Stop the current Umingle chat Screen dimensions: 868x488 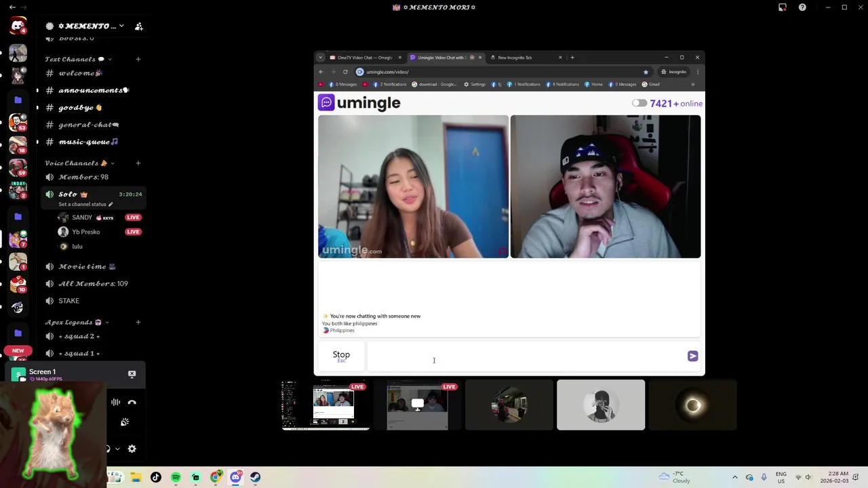[341, 356]
